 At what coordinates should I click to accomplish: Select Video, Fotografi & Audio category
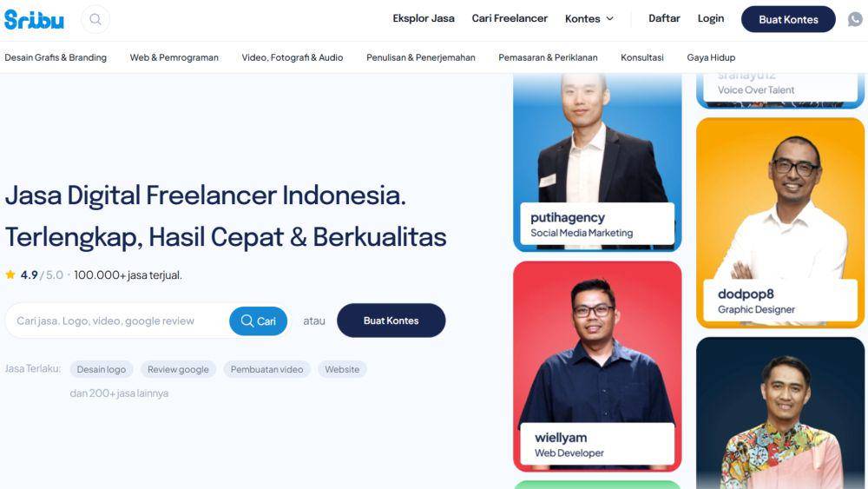pos(293,57)
